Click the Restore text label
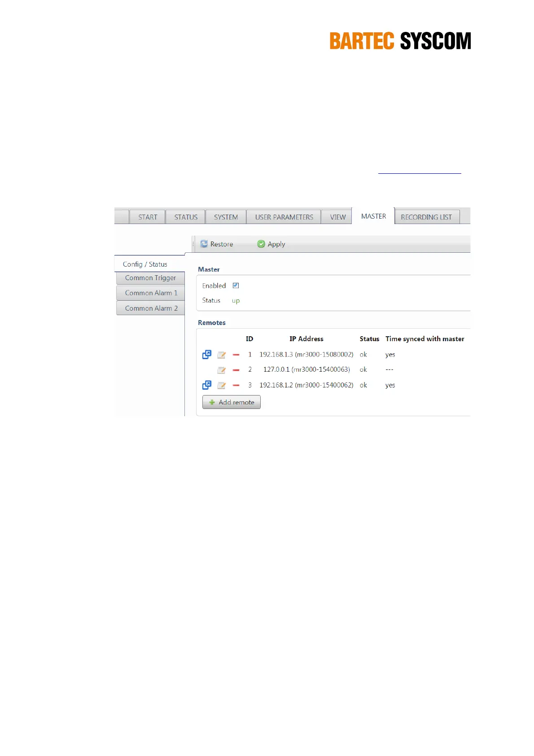This screenshot has width=534, height=756. 222,244
